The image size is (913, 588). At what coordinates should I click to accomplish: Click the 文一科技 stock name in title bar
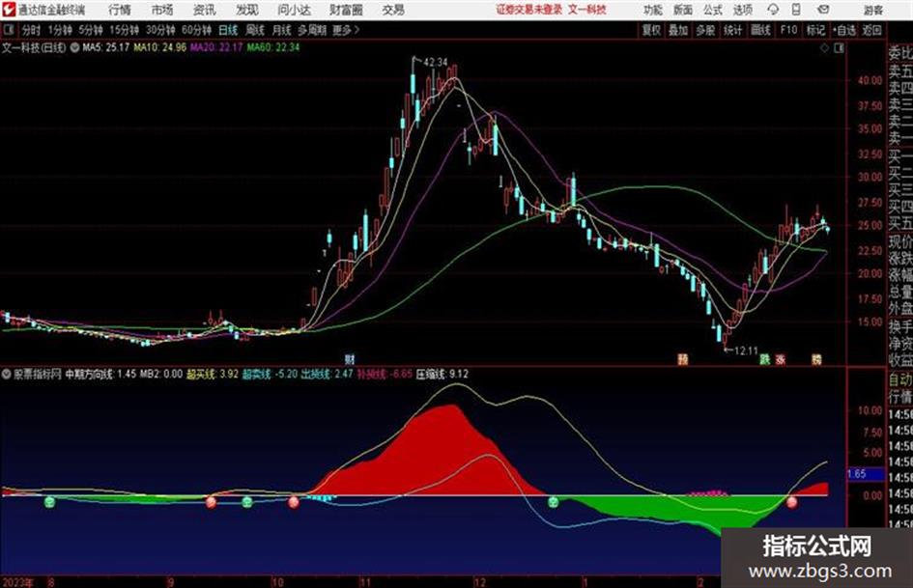pyautogui.click(x=587, y=10)
